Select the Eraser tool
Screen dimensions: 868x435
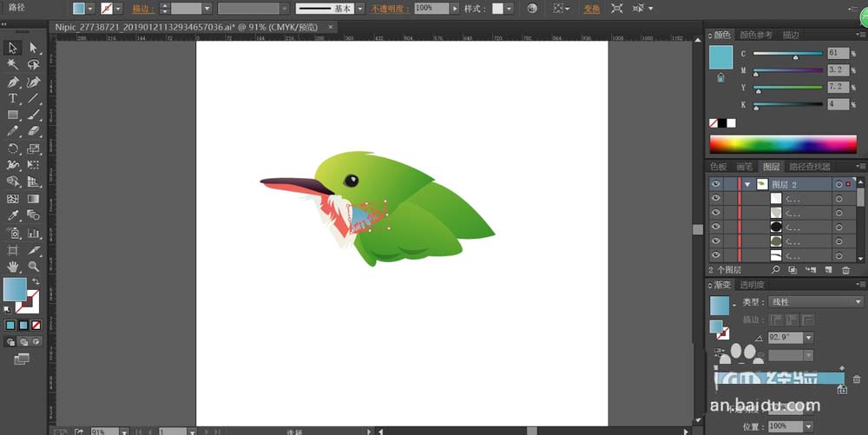click(33, 132)
